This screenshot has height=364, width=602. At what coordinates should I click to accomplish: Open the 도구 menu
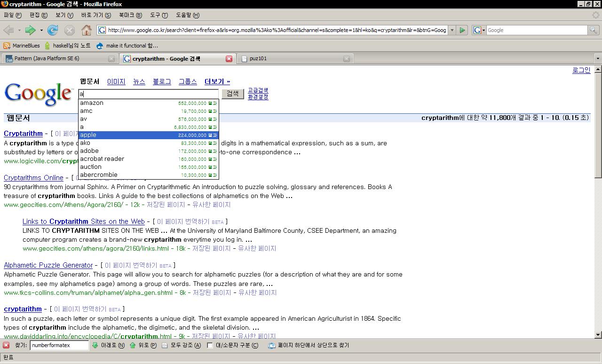[158, 15]
